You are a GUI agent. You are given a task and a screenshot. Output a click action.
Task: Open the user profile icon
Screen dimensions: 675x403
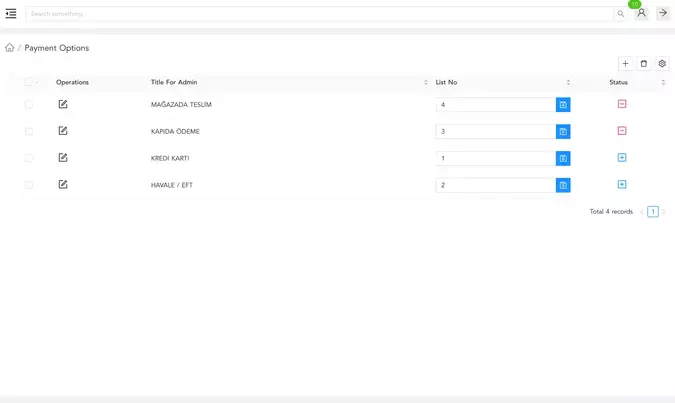pos(641,13)
